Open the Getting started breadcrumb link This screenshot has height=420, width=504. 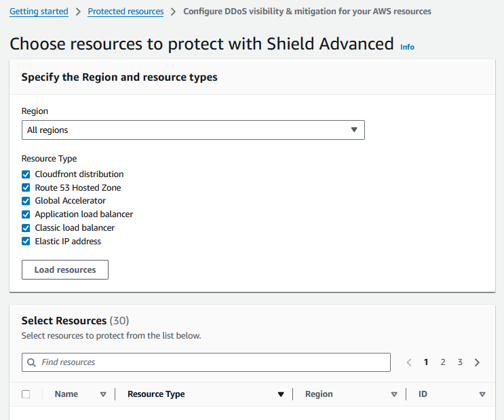pyautogui.click(x=39, y=12)
